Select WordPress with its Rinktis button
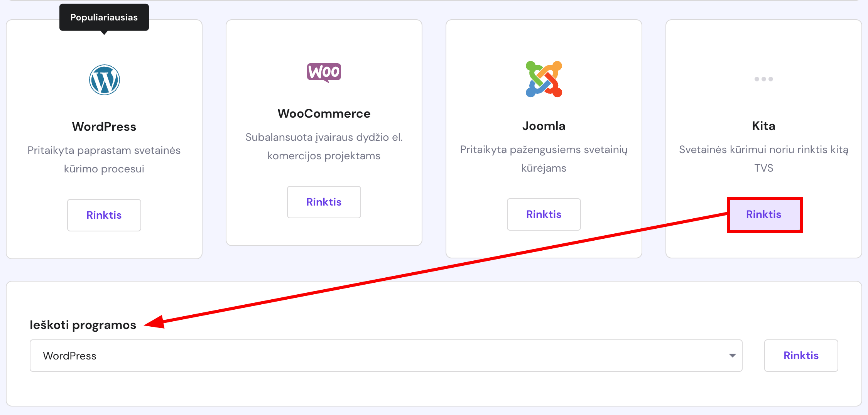Screen dimensions: 868x415 (104, 215)
